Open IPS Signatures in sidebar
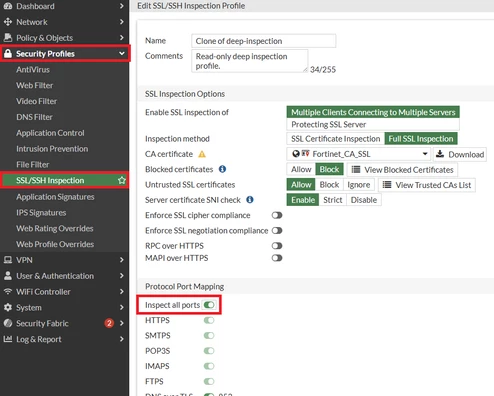This screenshot has width=494, height=396. pos(41,213)
